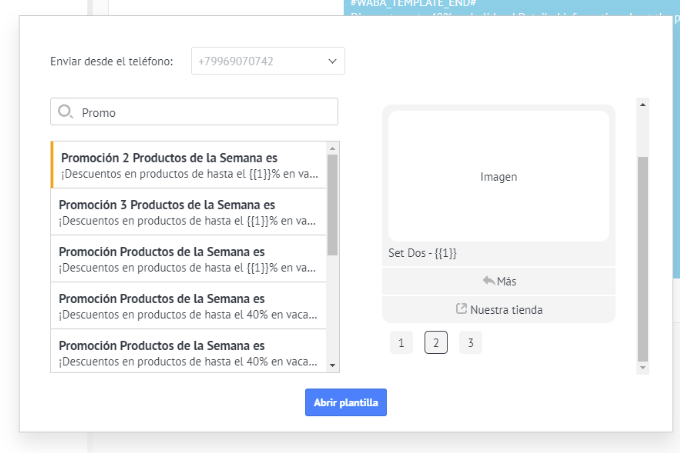The image size is (680, 453).
Task: Click the Promo search input field
Action: (194, 112)
